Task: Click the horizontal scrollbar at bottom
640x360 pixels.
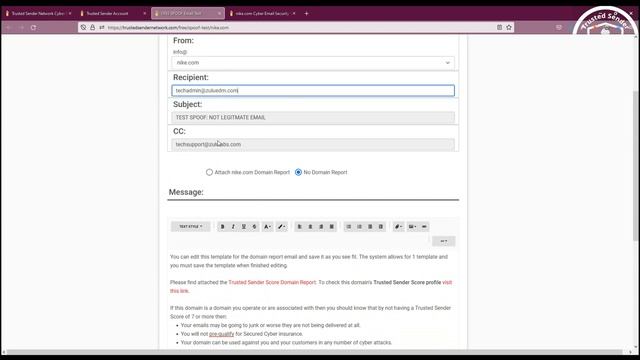Action: click(314, 352)
